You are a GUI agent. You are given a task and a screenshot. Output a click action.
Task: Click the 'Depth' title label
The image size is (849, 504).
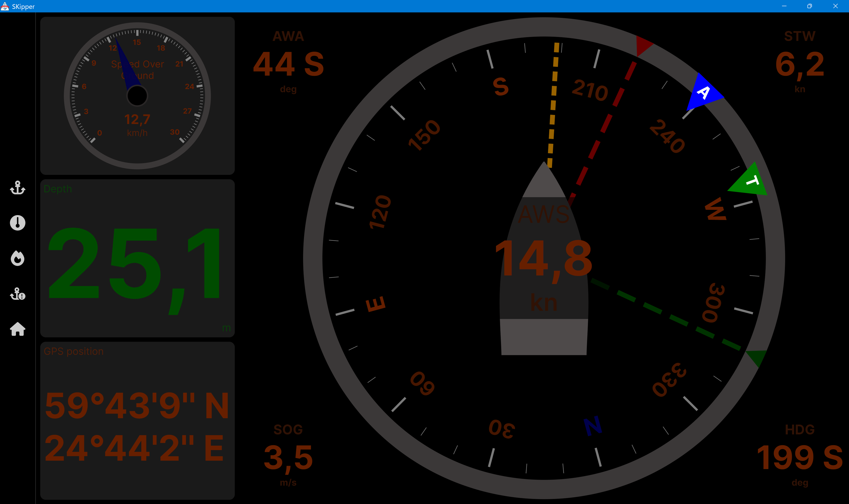pos(58,189)
